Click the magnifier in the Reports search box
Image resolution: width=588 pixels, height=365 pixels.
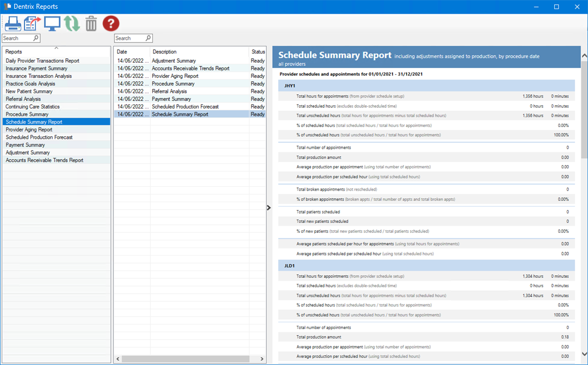pyautogui.click(x=35, y=38)
